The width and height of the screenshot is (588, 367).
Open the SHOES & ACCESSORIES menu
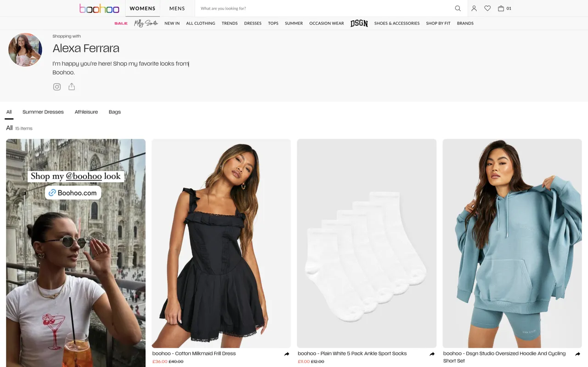pyautogui.click(x=397, y=23)
